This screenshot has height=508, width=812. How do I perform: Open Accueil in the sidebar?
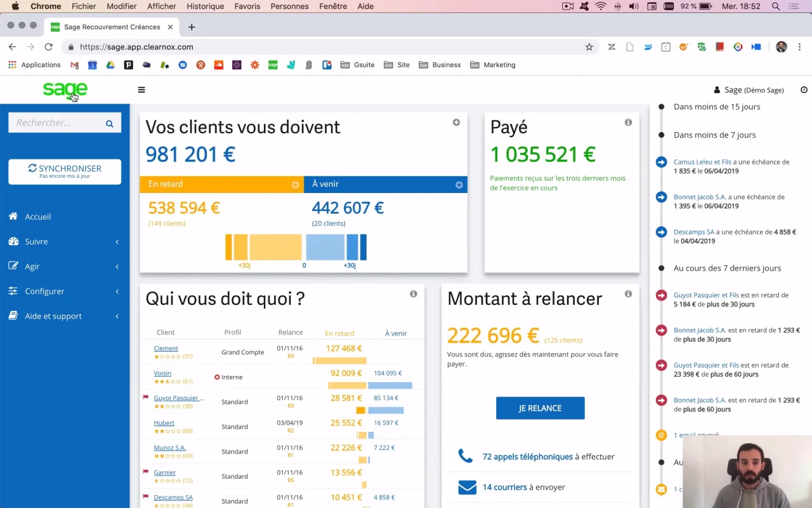coord(37,217)
